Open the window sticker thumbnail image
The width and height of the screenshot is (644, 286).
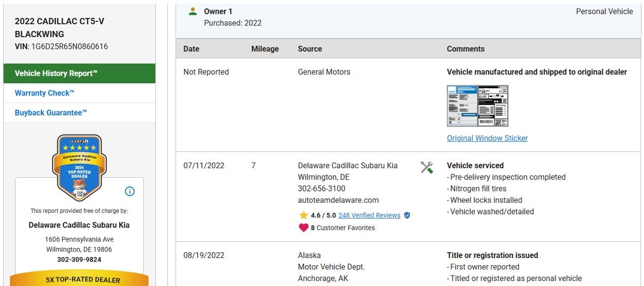477,106
